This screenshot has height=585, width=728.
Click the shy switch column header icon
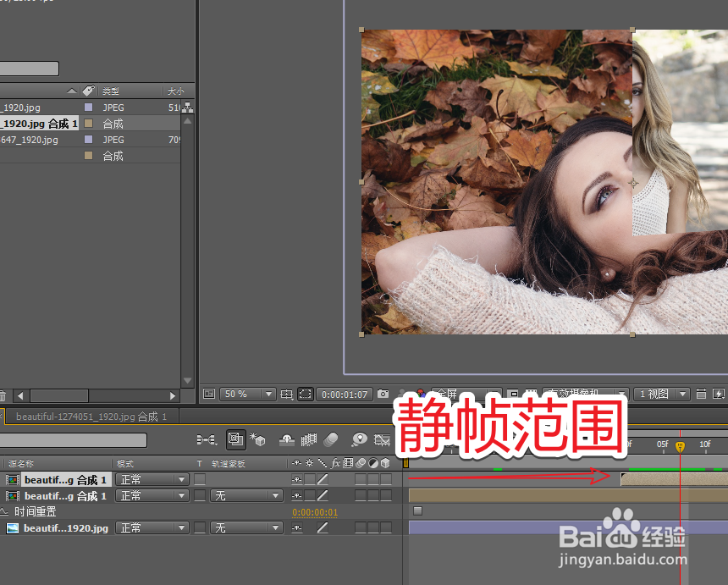click(296, 463)
